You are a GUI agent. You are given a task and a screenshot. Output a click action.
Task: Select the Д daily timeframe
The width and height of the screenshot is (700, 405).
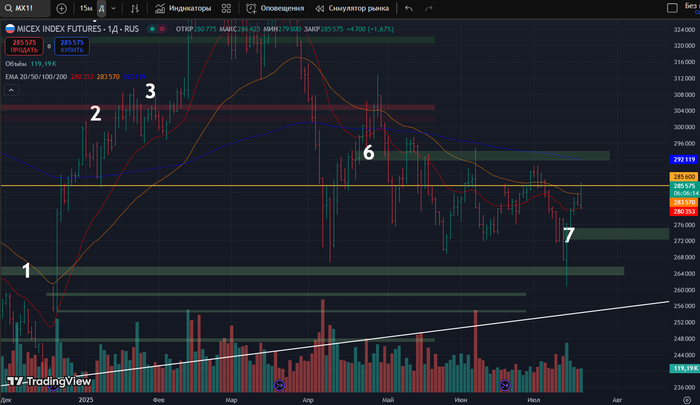tap(101, 7)
